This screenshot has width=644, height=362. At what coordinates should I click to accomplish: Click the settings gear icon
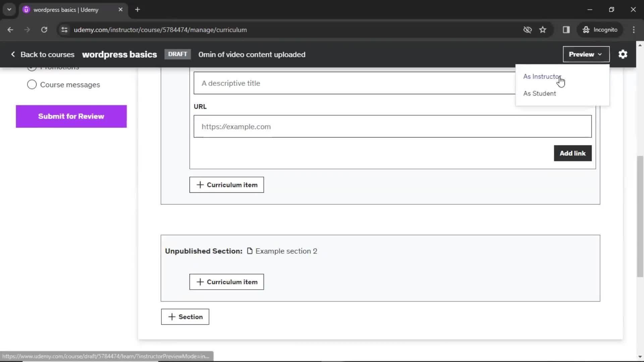point(624,54)
